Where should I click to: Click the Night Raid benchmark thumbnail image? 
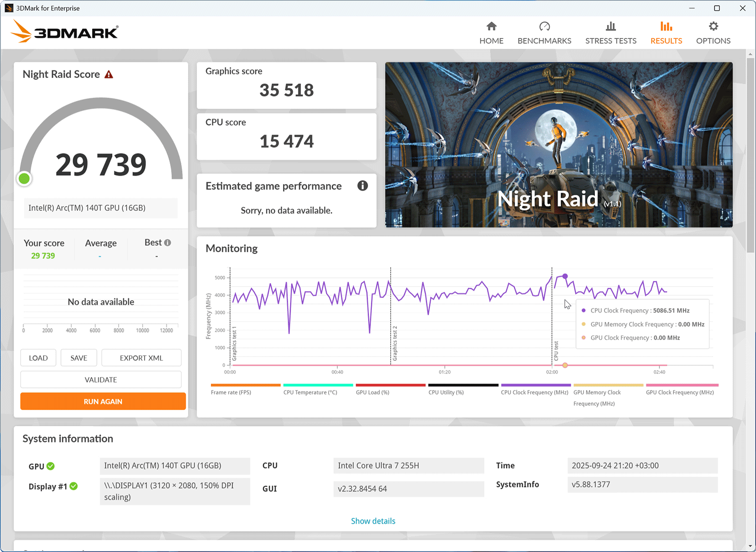559,145
